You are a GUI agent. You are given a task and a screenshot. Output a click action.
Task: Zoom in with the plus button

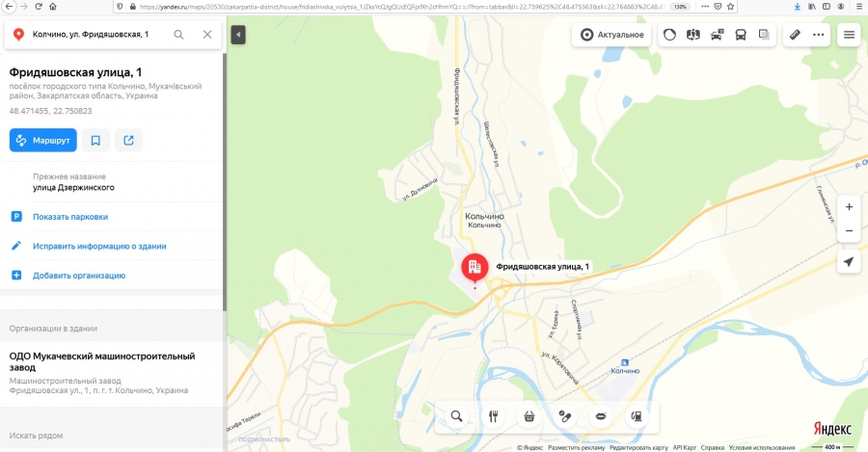coord(849,207)
